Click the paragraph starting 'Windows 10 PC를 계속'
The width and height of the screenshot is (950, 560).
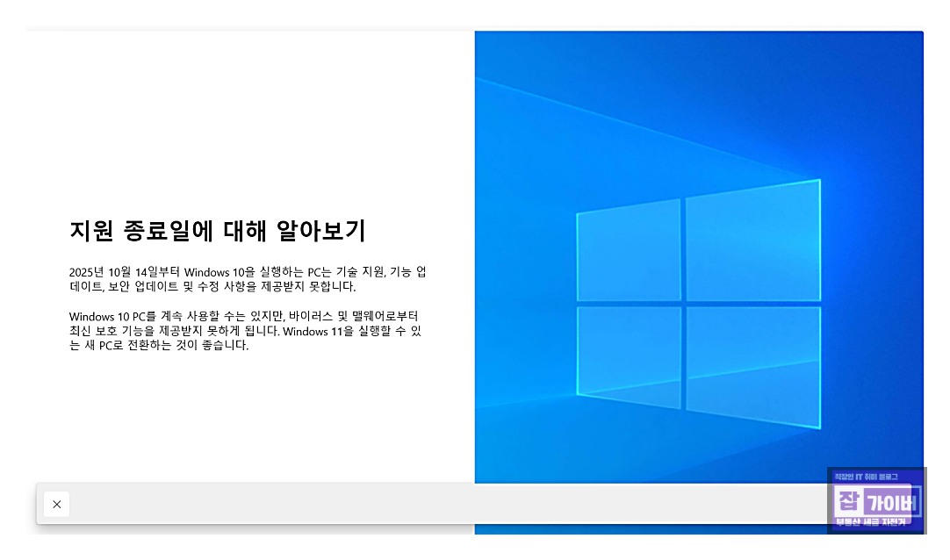point(245,331)
